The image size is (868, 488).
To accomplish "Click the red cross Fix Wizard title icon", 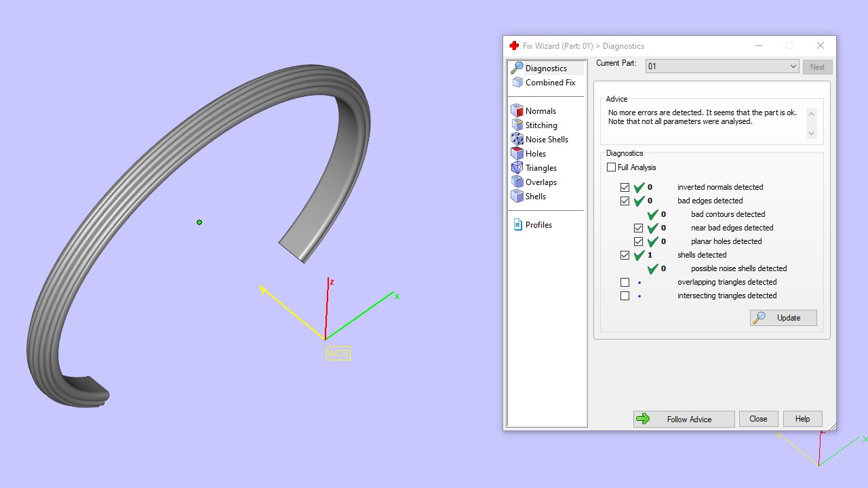I will 514,45.
